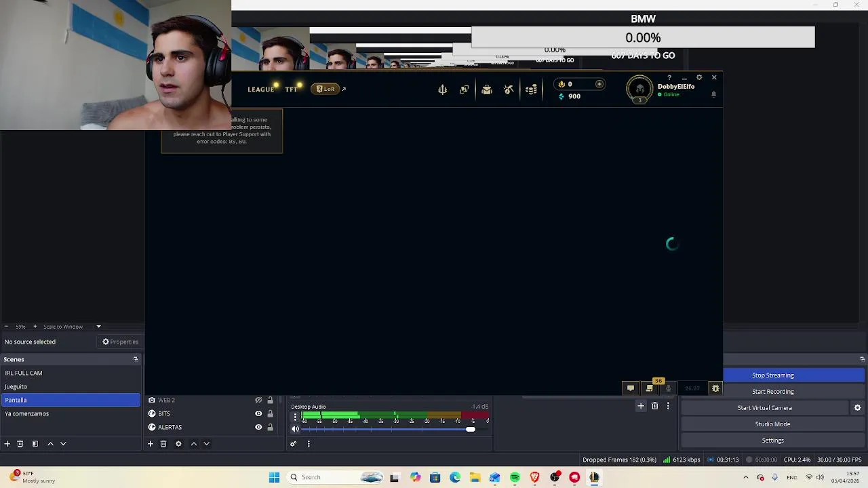Open the League client settings gear
The width and height of the screenshot is (868, 488).
point(699,78)
